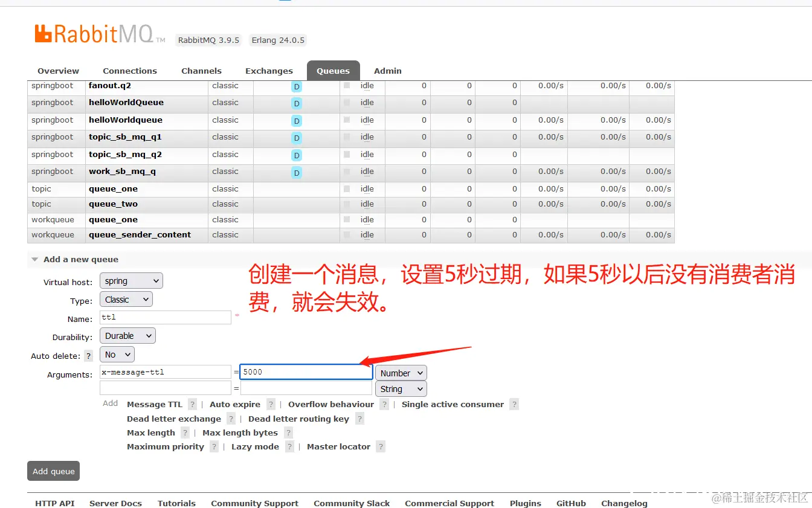Click the D badge in work_sb_mq_q row
The height and width of the screenshot is (508, 812).
pos(297,173)
